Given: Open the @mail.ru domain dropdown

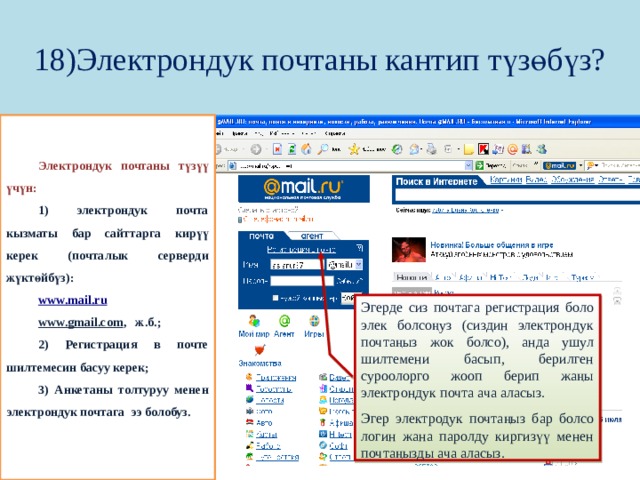Looking at the screenshot, I should tap(345, 265).
